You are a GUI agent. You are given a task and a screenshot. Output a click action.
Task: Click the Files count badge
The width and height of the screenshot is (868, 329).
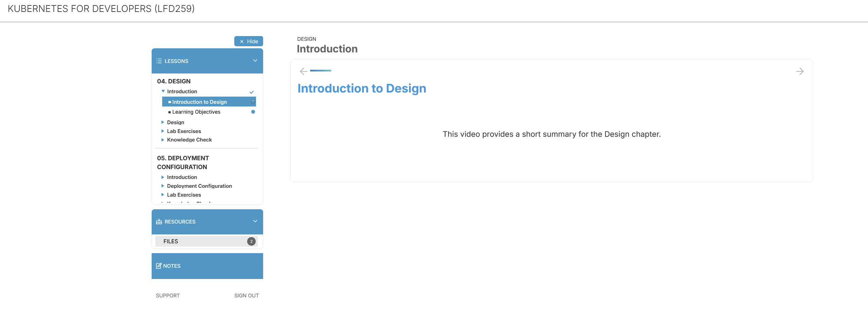click(x=251, y=241)
